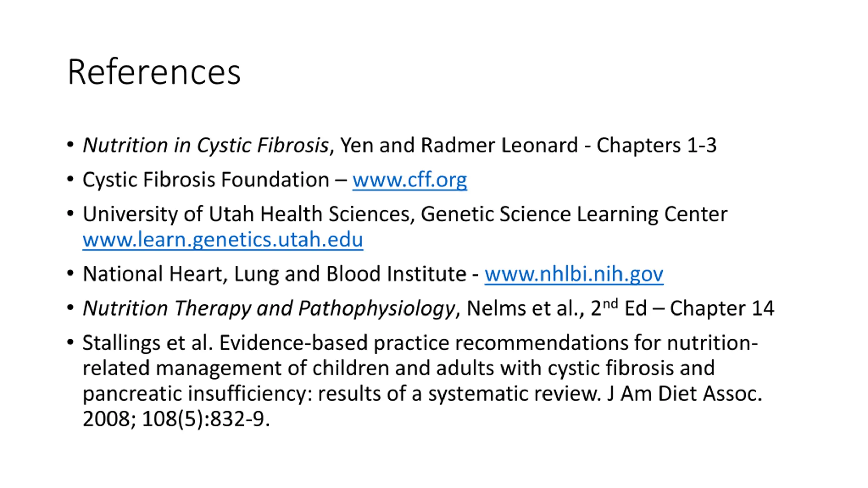Open the www.cff.org link

point(410,180)
